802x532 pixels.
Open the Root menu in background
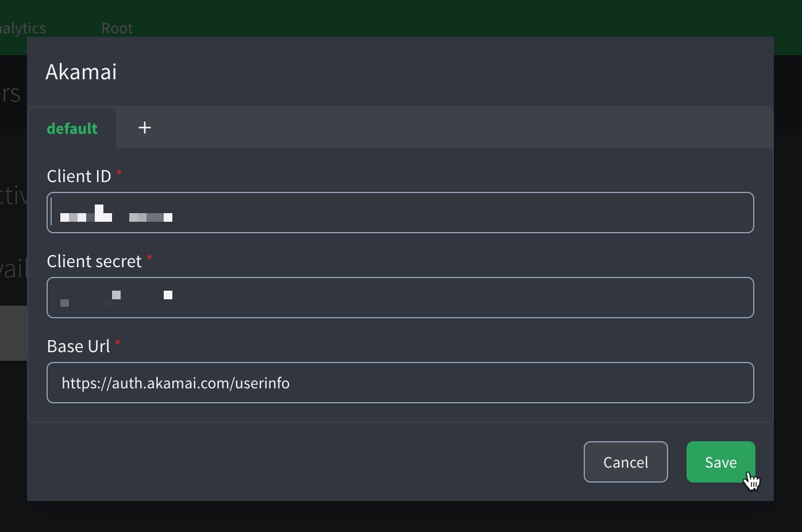[117, 28]
